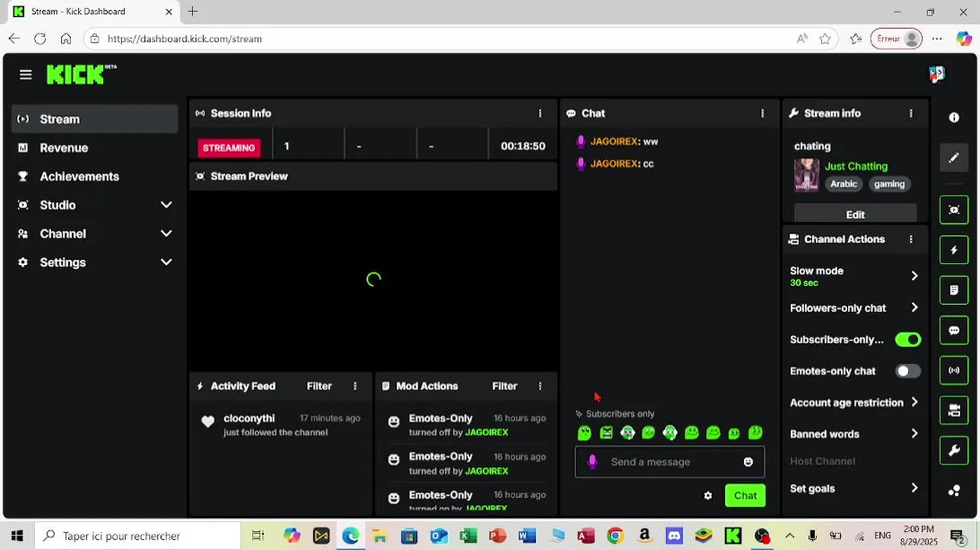Switch to Stream - Kick Dashboard browser tab
980x550 pixels.
tap(90, 11)
